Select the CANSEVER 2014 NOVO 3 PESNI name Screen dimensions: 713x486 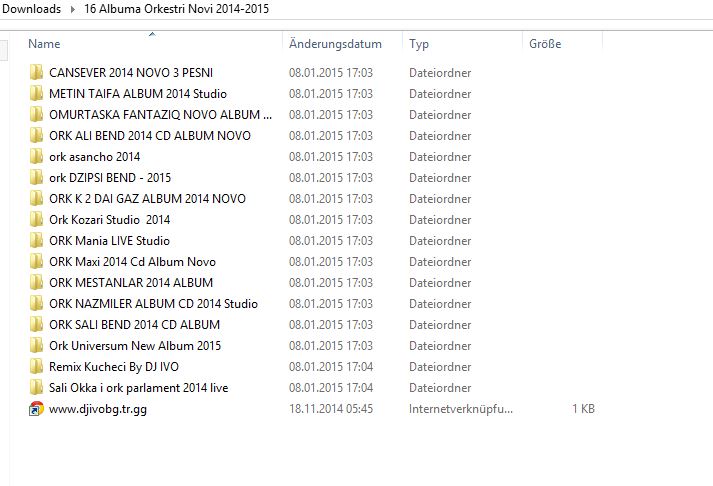(x=131, y=72)
